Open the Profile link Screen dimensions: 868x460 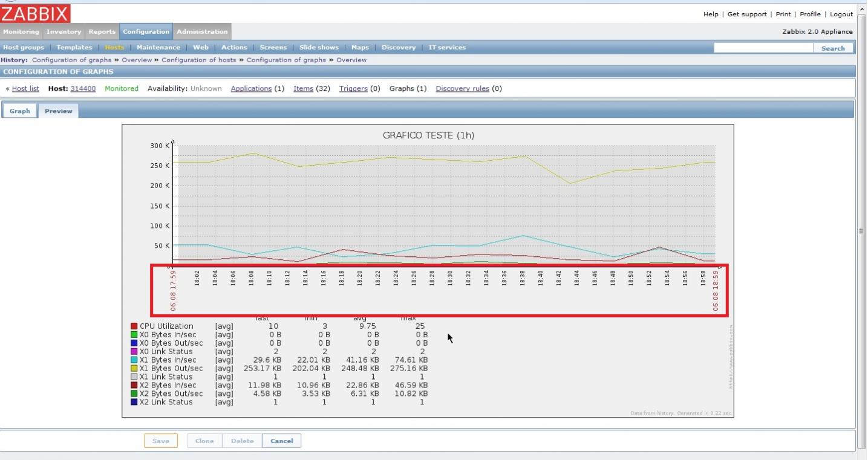click(x=810, y=15)
